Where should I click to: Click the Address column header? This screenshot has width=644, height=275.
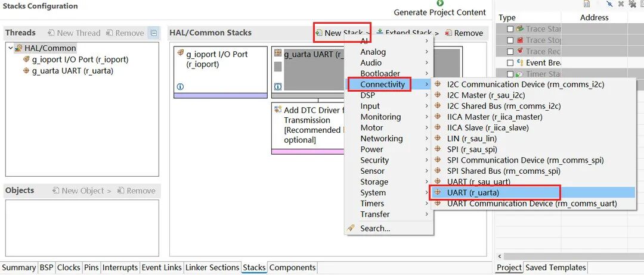(x=595, y=18)
